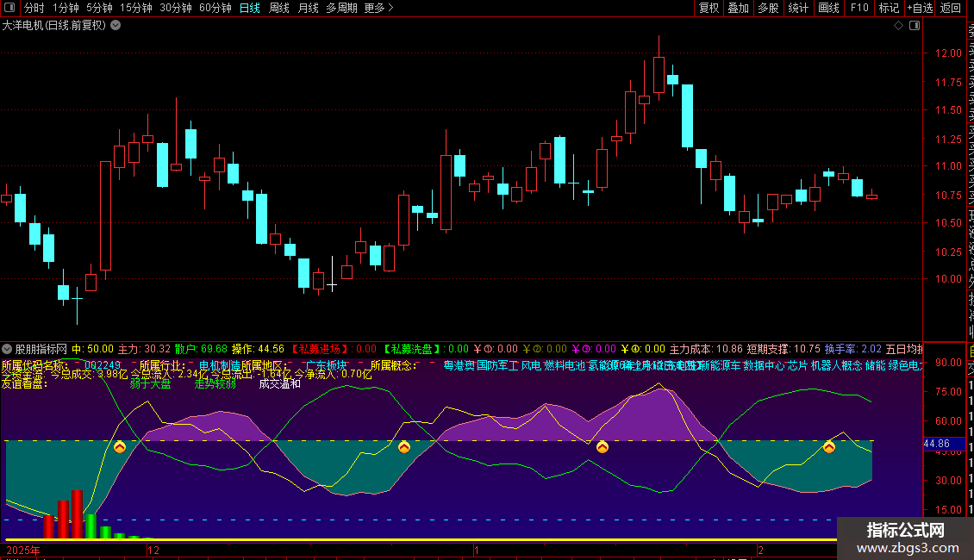This screenshot has height=560, width=974.
Task: Select the 5分钟 period tab
Action: 99,8
